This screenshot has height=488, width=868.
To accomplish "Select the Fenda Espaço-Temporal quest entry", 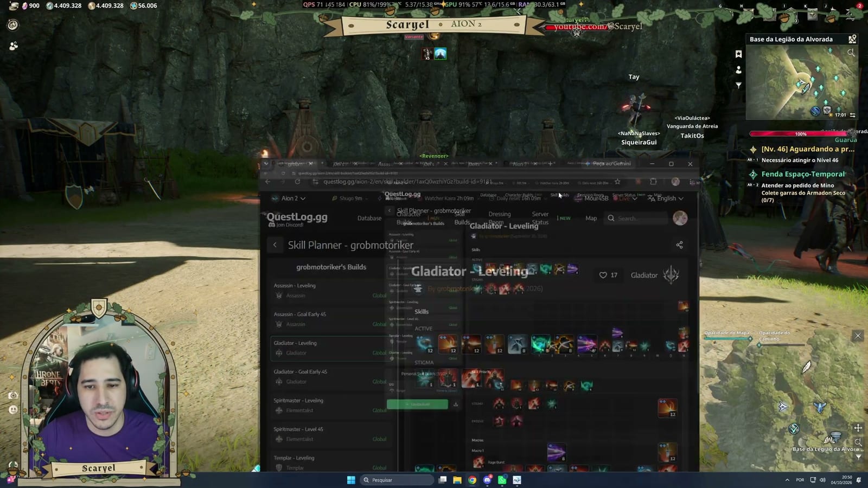I will (x=797, y=174).
